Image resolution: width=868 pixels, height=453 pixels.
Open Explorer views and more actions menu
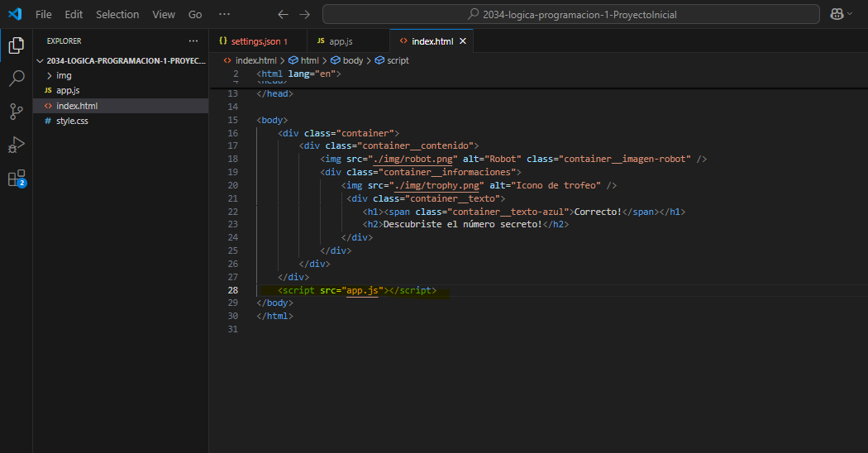click(193, 41)
